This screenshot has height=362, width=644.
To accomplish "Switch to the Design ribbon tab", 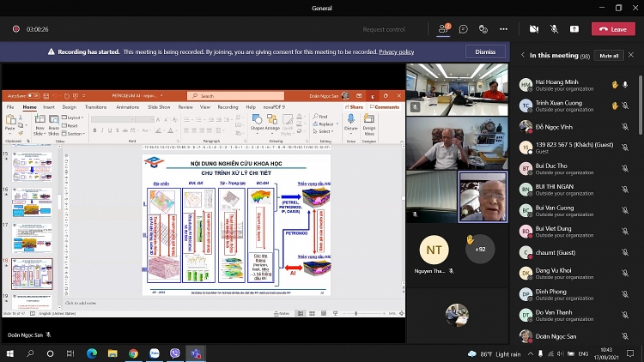I will [70, 107].
